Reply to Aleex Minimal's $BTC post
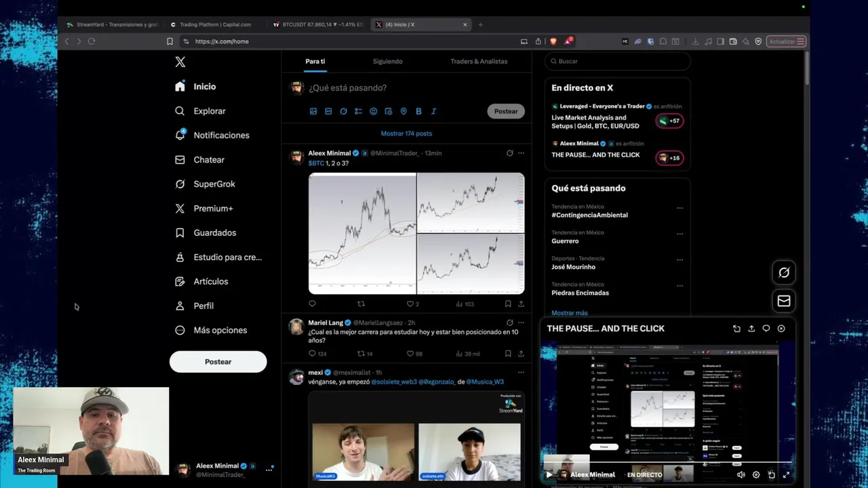 [x=312, y=304]
